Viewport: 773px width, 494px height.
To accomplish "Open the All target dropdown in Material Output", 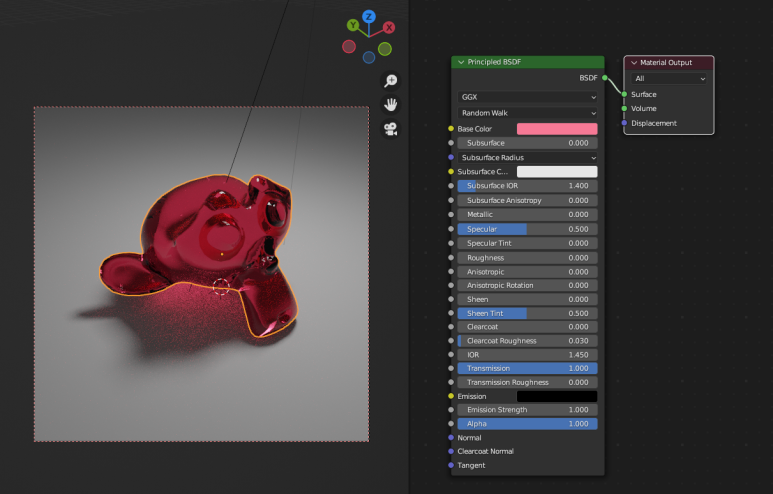I will point(668,78).
